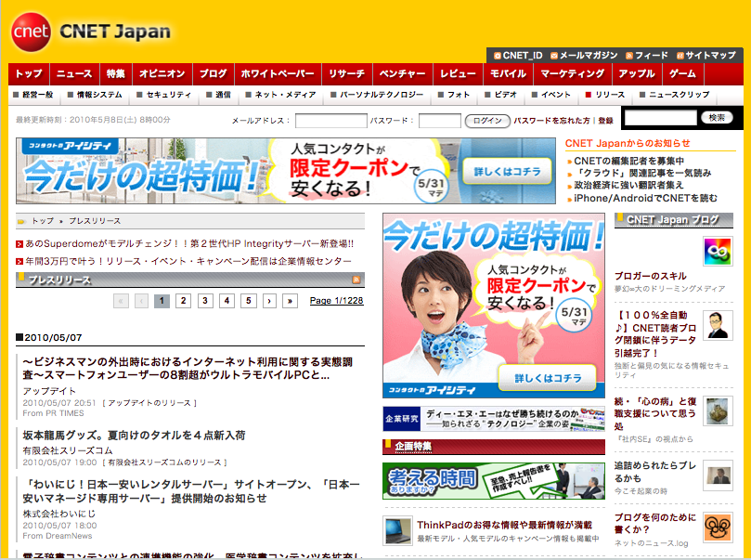Click the CNET red logo icon

pyautogui.click(x=31, y=33)
